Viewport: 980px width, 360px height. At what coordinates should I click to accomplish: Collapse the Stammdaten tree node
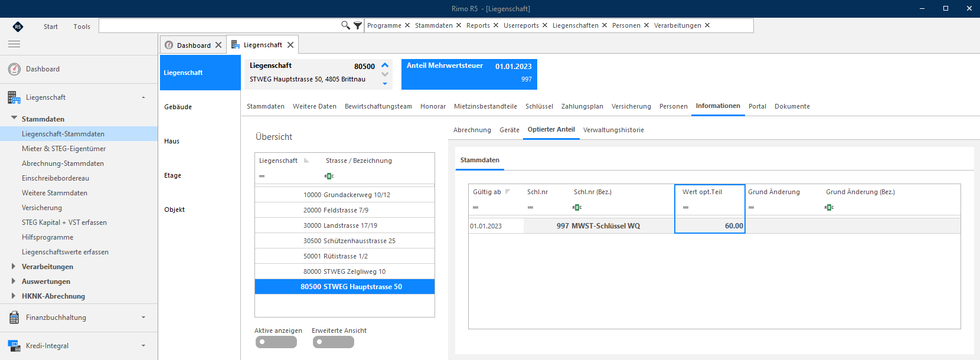click(14, 118)
